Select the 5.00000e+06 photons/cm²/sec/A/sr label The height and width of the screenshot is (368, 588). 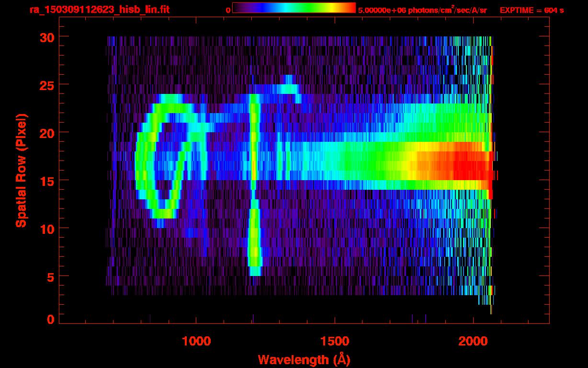point(422,10)
